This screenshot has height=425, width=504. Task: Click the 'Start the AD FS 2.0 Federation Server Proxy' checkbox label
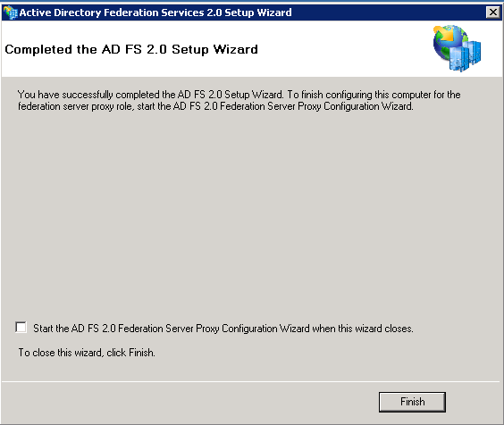[223, 329]
